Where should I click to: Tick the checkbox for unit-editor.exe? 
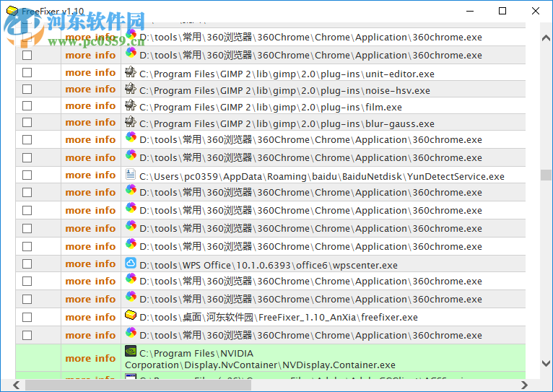click(x=27, y=73)
